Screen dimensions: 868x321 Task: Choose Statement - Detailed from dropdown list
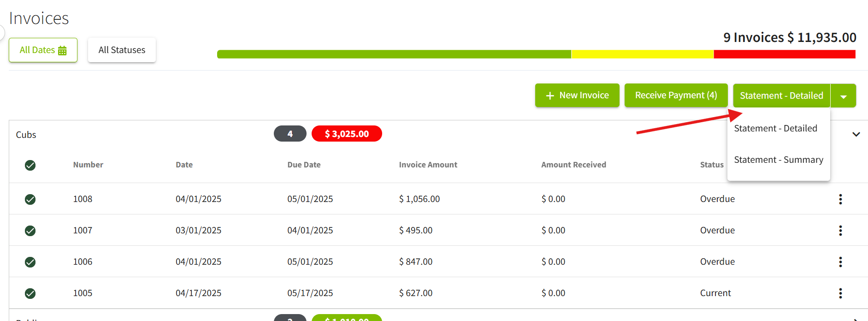775,129
